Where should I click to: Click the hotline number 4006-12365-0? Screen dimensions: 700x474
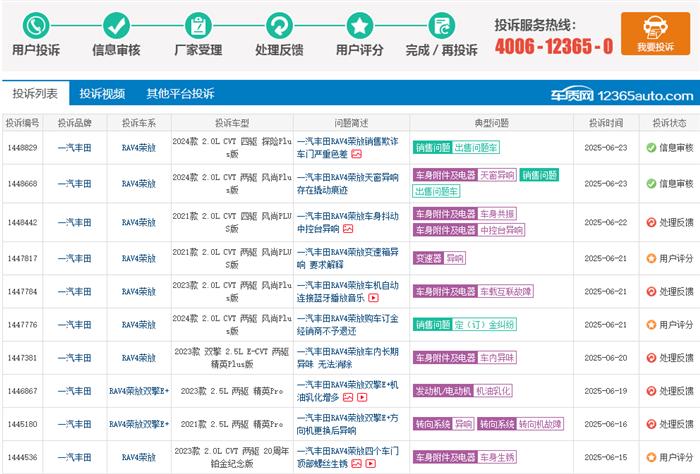pyautogui.click(x=554, y=46)
